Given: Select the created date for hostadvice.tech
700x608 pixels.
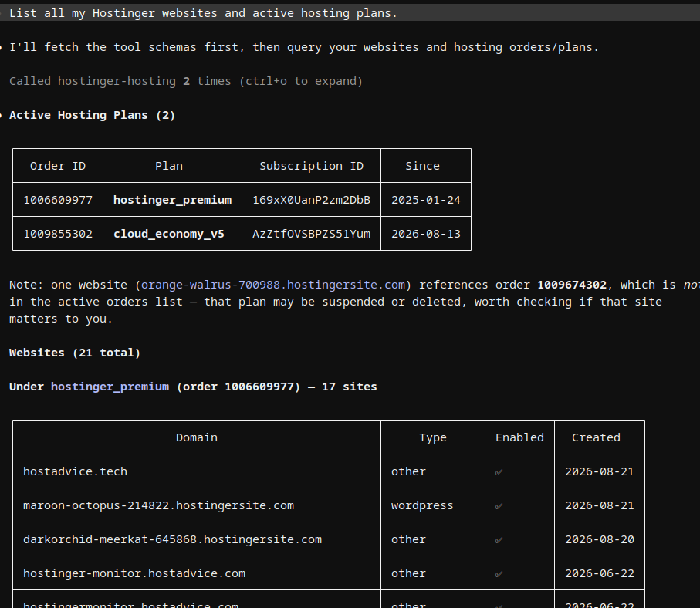Looking at the screenshot, I should (x=600, y=471).
